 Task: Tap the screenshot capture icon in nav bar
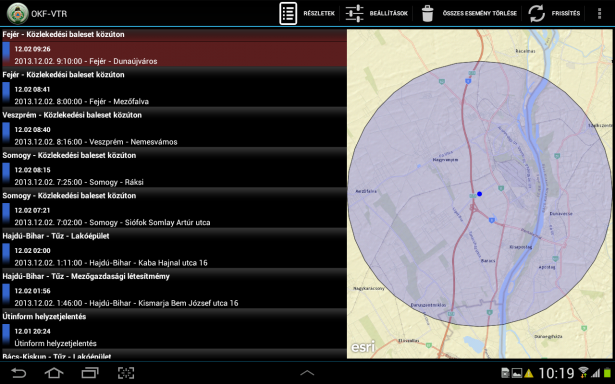coord(126,373)
